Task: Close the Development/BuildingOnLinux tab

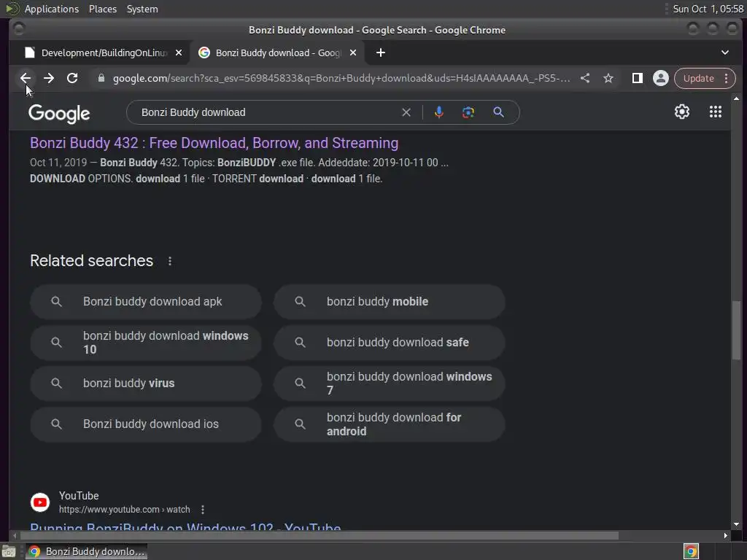Action: [179, 52]
